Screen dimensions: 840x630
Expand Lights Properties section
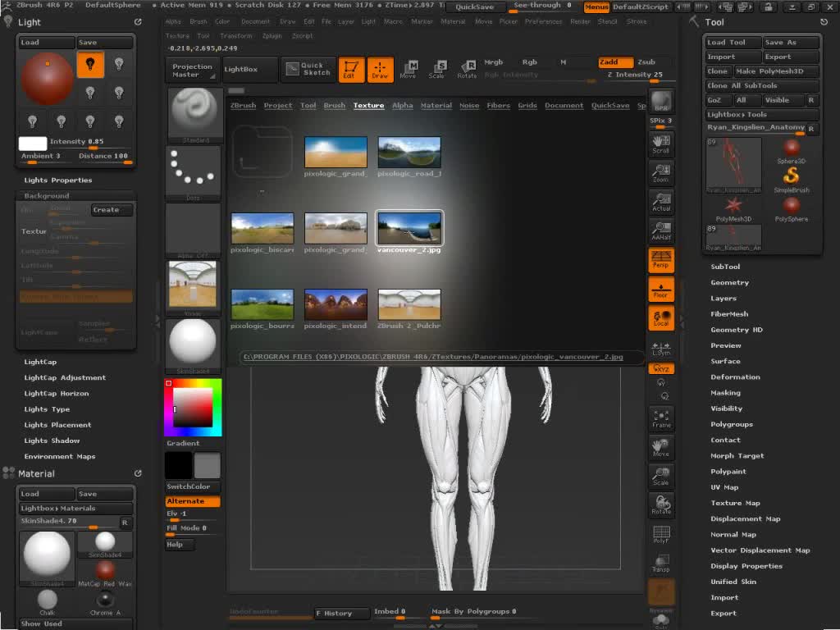click(x=58, y=180)
